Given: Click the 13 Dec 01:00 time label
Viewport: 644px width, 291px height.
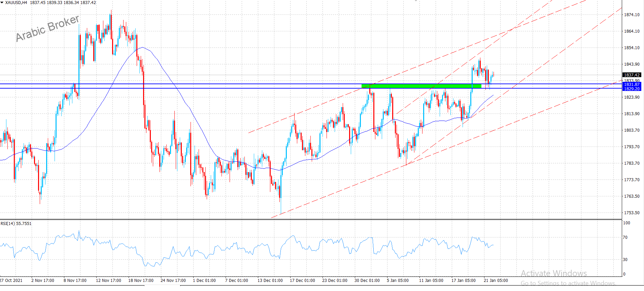Looking at the screenshot, I should (x=270, y=281).
